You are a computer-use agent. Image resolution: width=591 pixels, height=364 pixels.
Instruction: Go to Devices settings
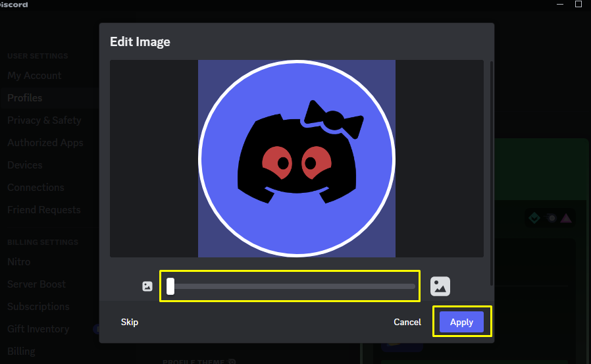point(25,165)
